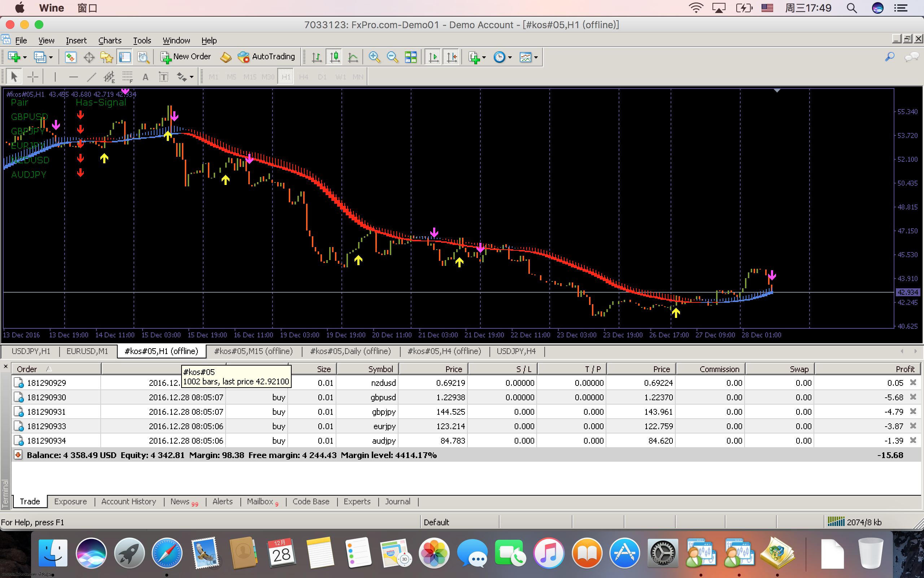Expand the Profiles dropdown arrow
924x578 pixels.
[x=51, y=57]
